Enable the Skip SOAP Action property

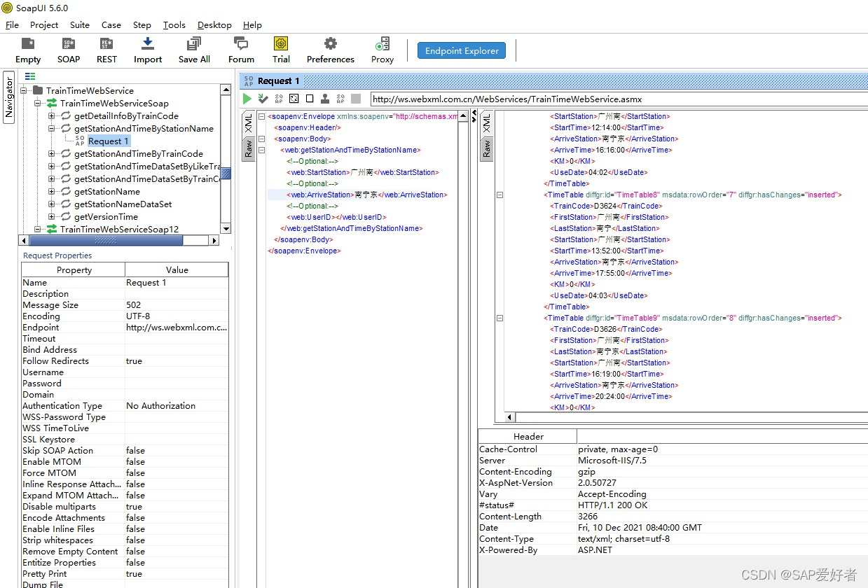pos(135,450)
